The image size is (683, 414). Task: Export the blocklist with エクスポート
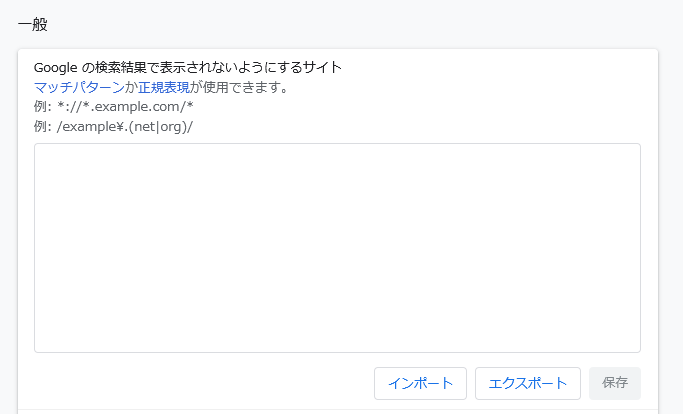(528, 383)
